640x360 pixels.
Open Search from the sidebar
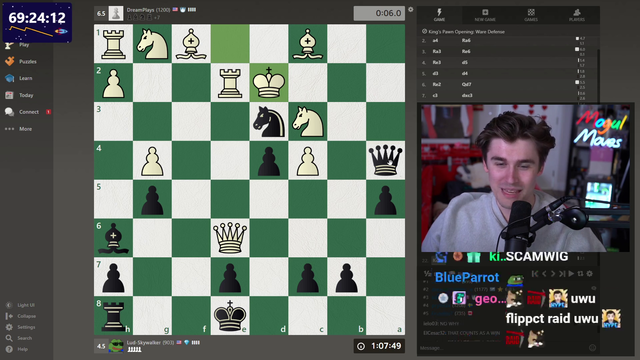pos(19,338)
